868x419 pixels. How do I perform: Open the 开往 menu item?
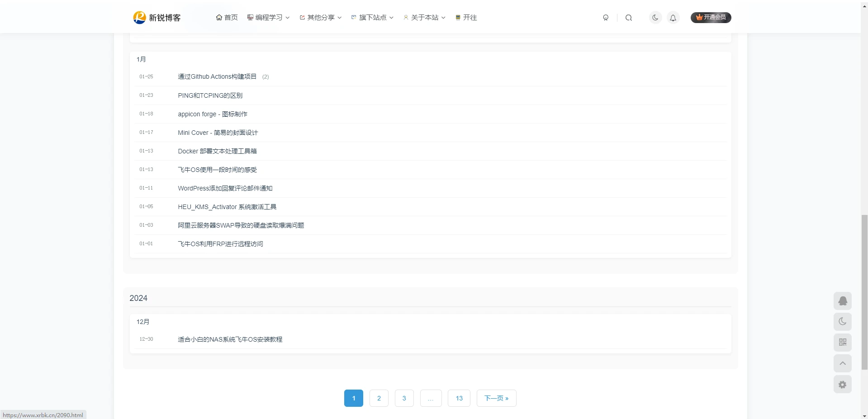(x=466, y=18)
